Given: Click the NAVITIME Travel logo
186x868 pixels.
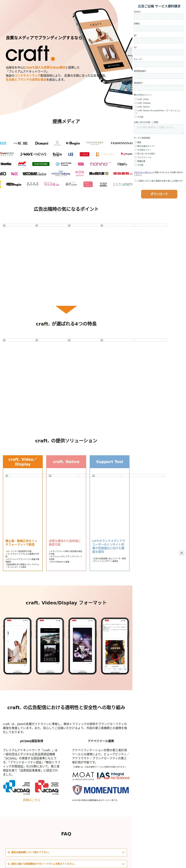Looking at the screenshot, I should click(x=63, y=164).
